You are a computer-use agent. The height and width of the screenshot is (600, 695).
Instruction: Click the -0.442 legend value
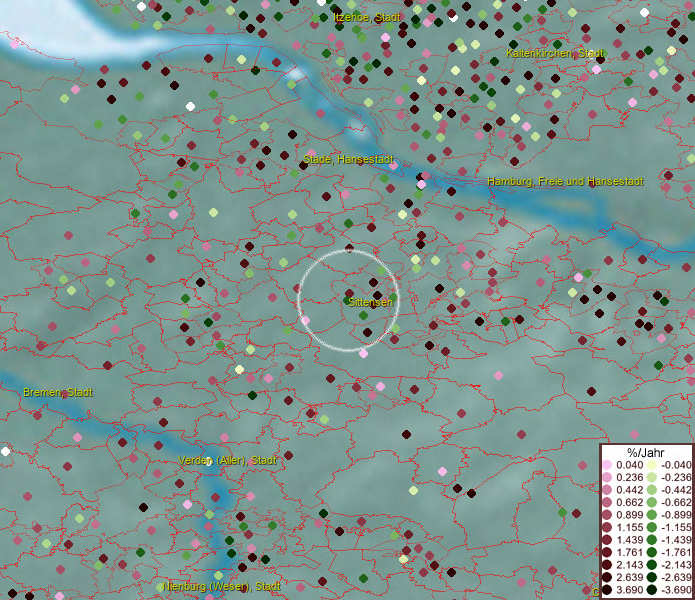(x=676, y=490)
